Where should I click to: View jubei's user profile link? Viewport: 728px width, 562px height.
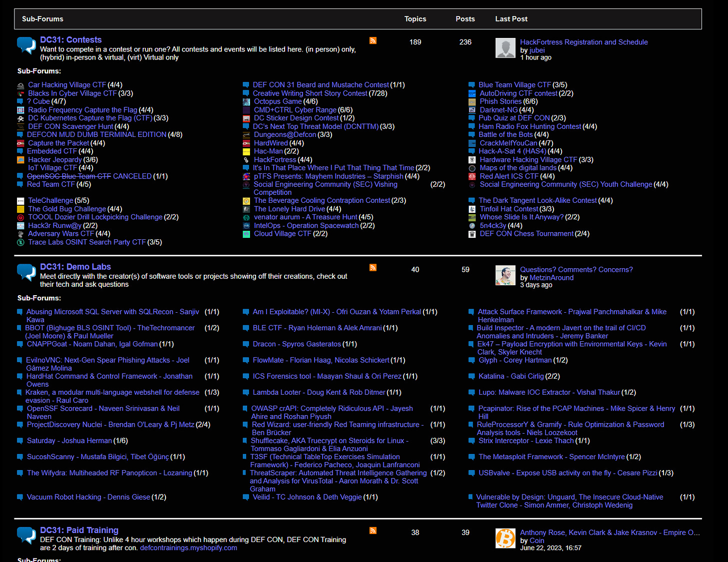(537, 50)
